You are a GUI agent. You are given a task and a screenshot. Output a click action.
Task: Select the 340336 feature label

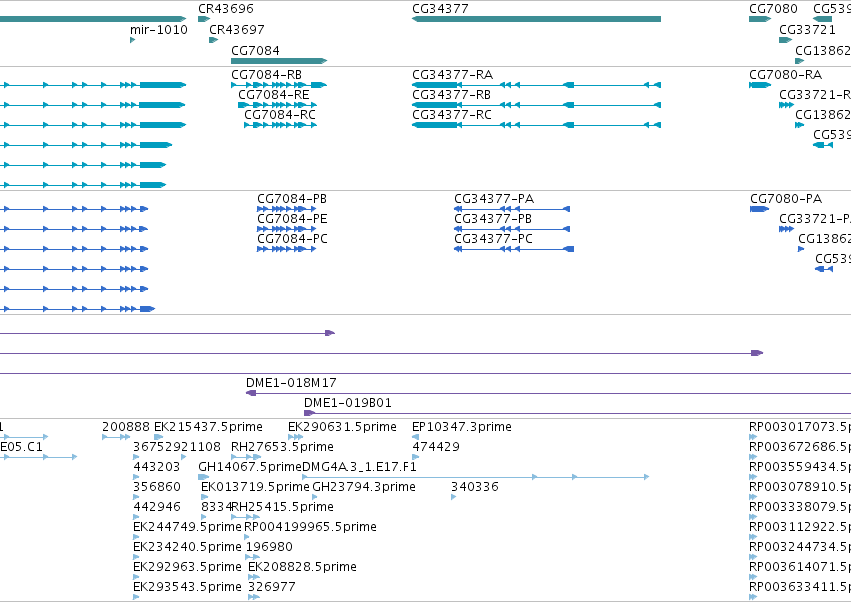474,487
